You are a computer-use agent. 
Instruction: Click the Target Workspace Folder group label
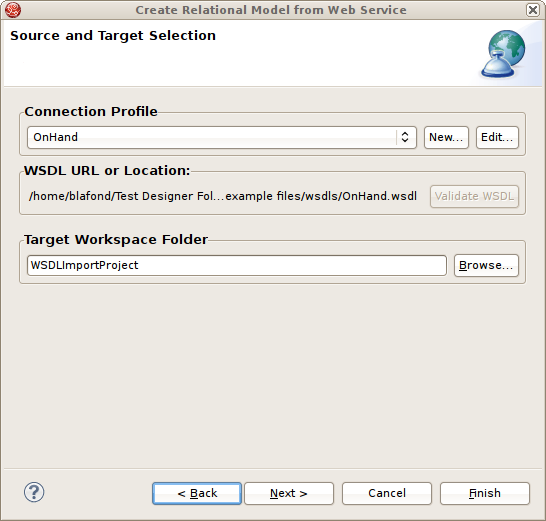point(116,240)
